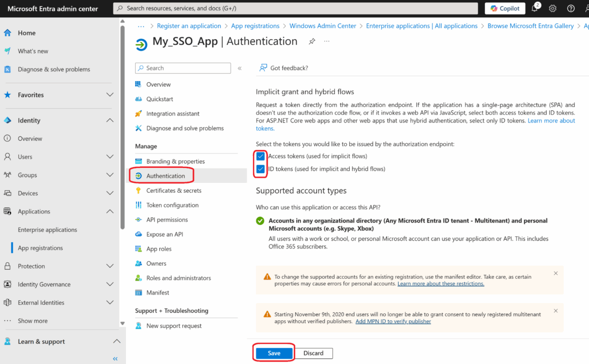The height and width of the screenshot is (364, 589).
Task: Open Expose an API cloud icon
Action: point(138,234)
